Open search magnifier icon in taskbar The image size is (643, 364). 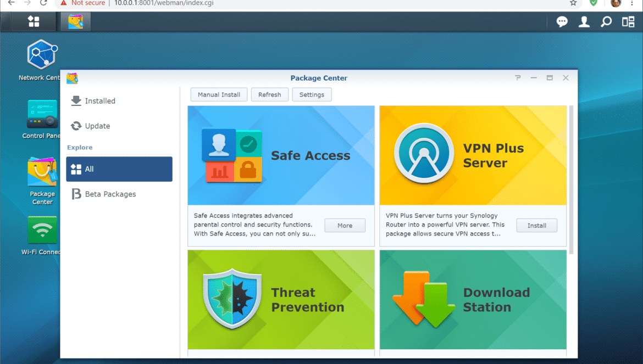coord(606,21)
